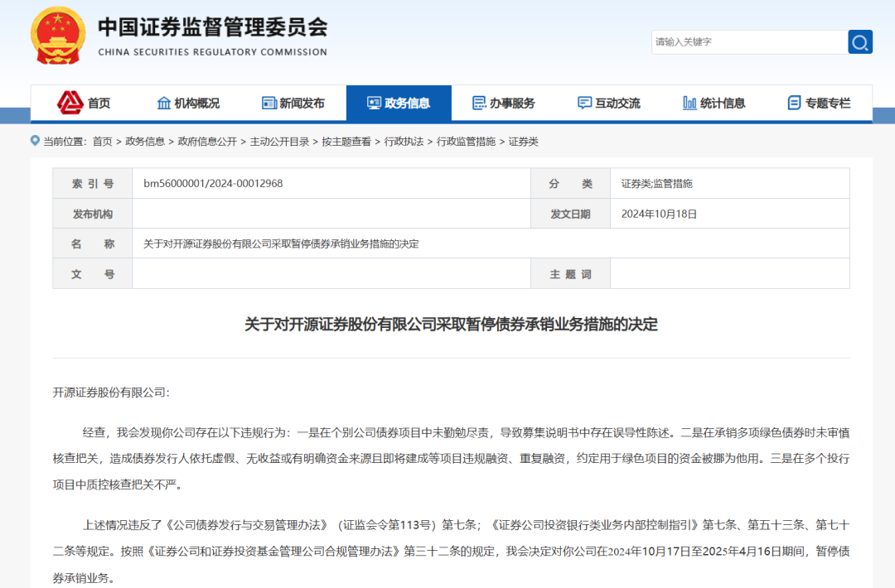
Task: Click the bar chart icon for 统计信息
Action: pyautogui.click(x=689, y=103)
